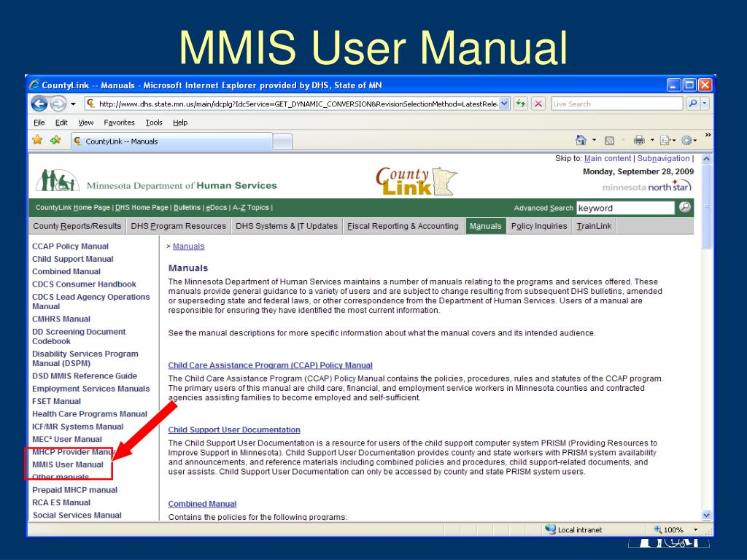The image size is (747, 560).
Task: Select the TrainLink tab
Action: (594, 226)
